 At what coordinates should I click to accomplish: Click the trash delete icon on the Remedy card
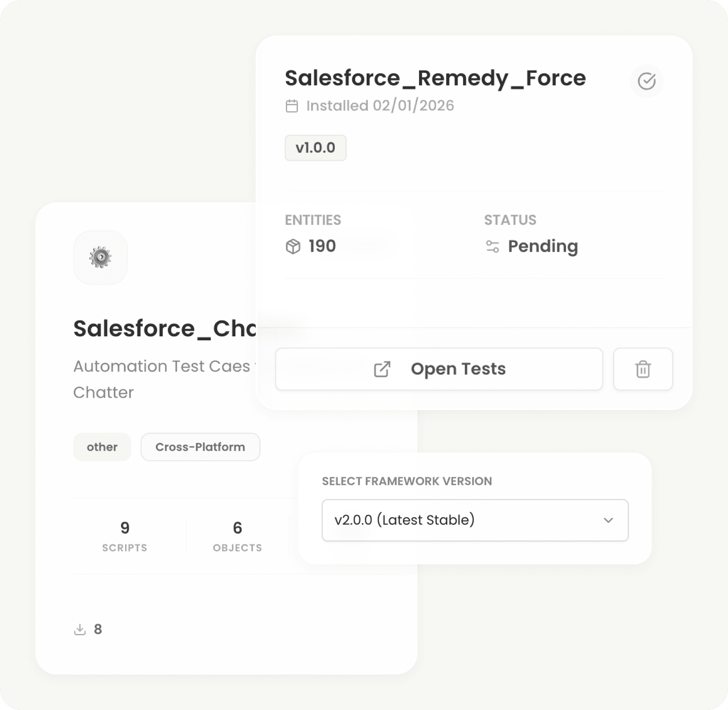[643, 369]
